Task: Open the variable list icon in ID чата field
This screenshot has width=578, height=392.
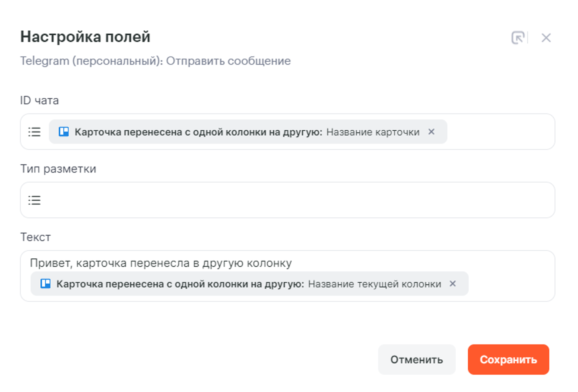Action: pos(34,132)
